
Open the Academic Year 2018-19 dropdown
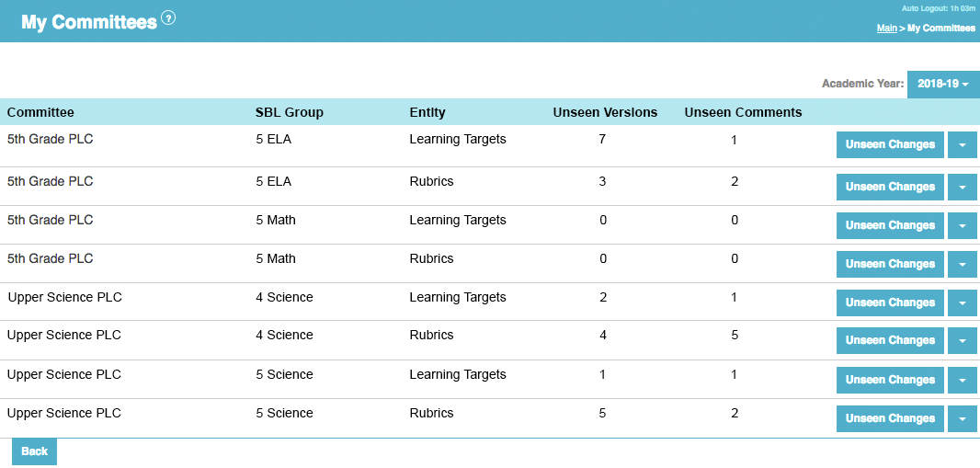943,85
